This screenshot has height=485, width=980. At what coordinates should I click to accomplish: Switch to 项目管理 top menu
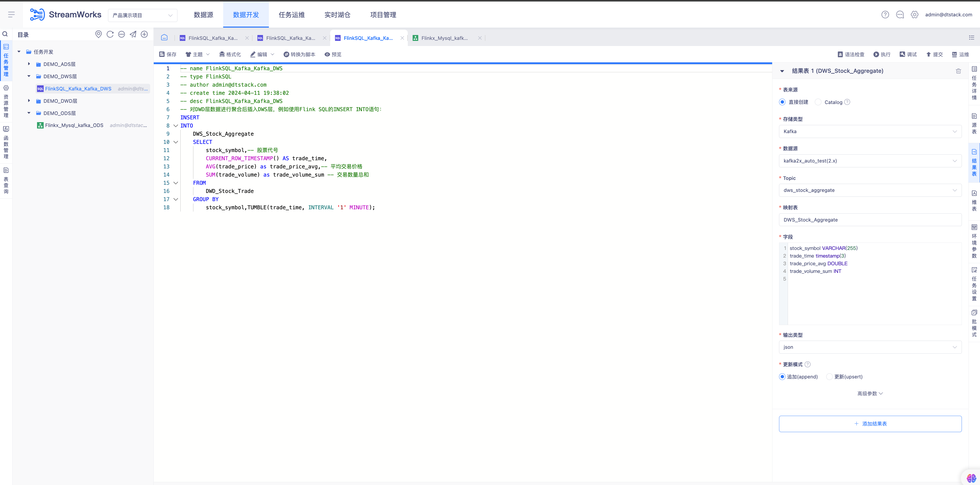tap(383, 15)
